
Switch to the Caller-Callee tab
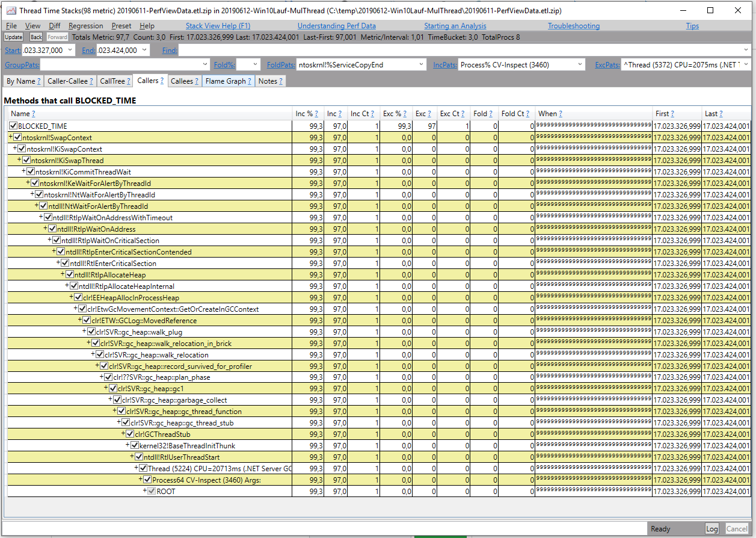[70, 81]
